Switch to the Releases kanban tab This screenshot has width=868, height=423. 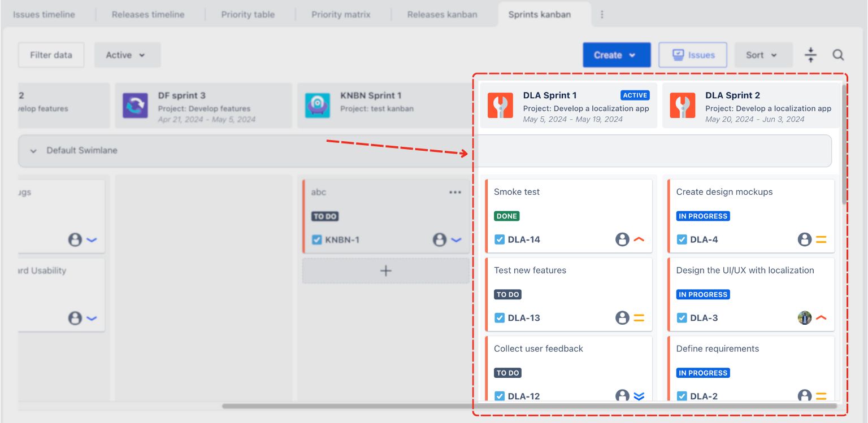coord(442,15)
